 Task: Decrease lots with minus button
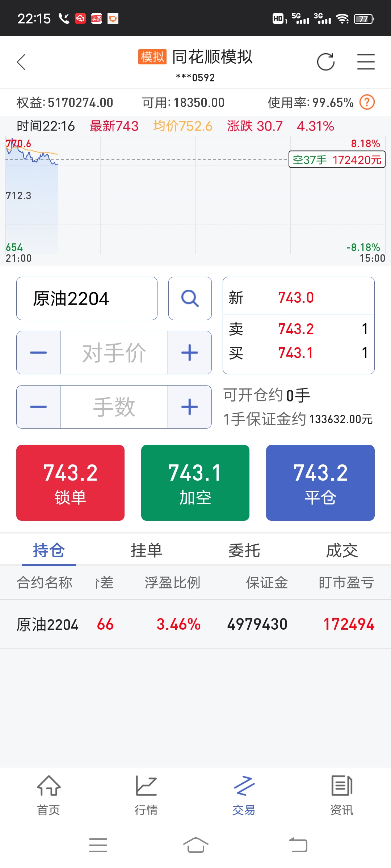38,407
